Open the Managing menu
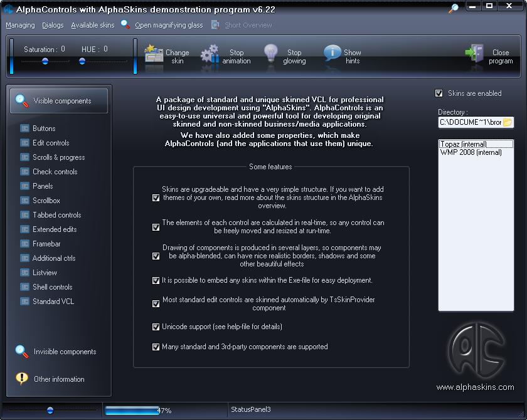527x420 pixels. pos(20,25)
